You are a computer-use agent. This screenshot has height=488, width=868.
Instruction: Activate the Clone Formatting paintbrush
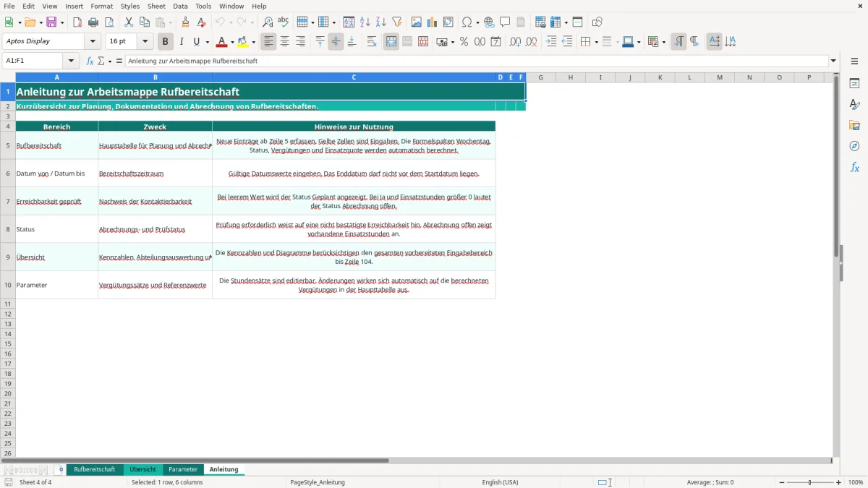(186, 22)
